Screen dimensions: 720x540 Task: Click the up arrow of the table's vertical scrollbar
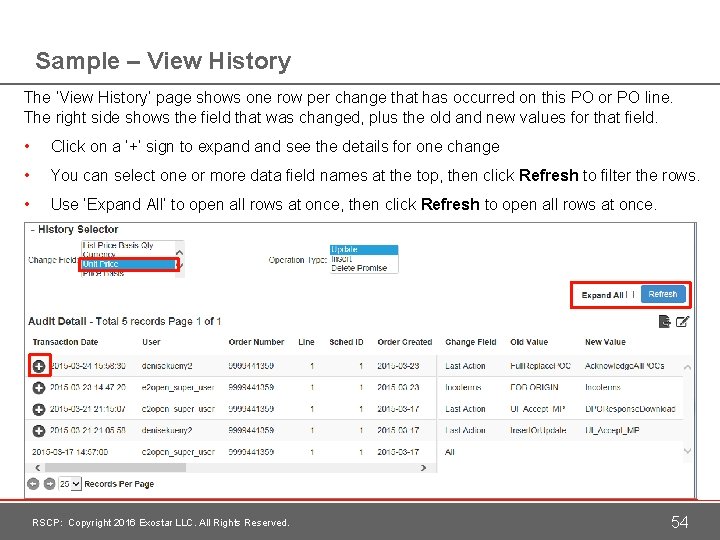pos(687,367)
